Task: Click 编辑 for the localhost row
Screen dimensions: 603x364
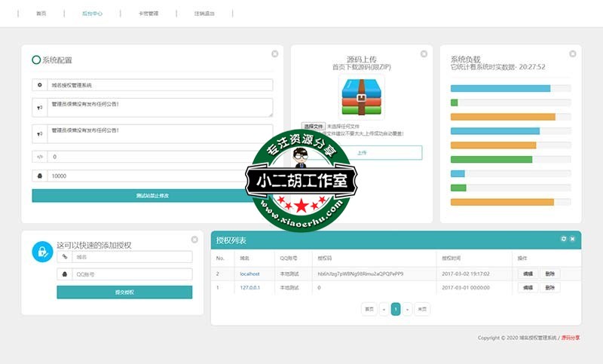Action: (x=528, y=274)
